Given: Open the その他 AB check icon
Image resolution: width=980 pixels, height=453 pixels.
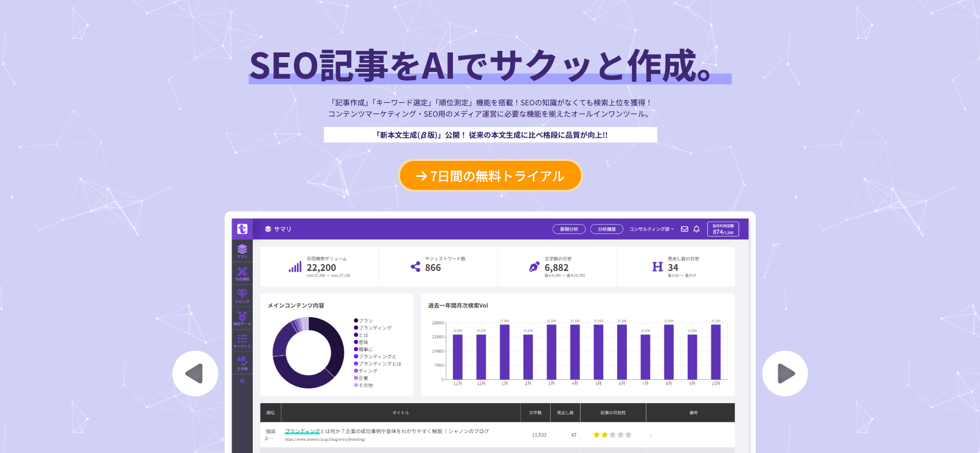Looking at the screenshot, I should tap(242, 363).
